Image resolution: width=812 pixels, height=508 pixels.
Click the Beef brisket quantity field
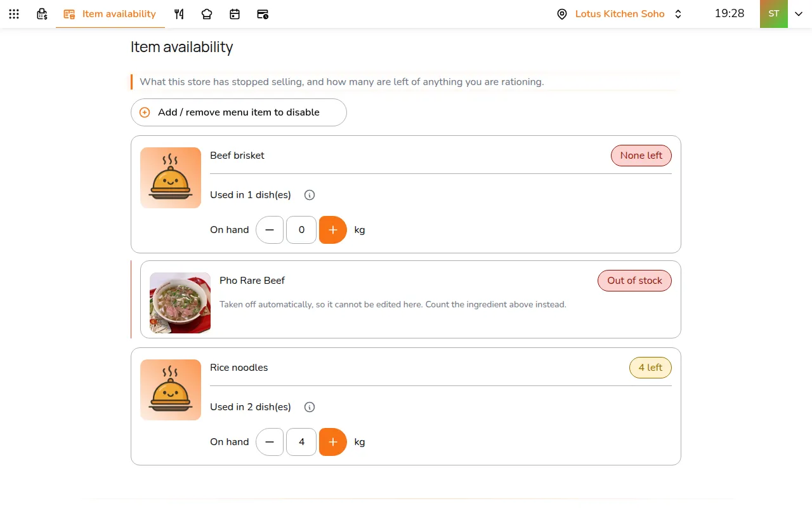[x=301, y=230]
